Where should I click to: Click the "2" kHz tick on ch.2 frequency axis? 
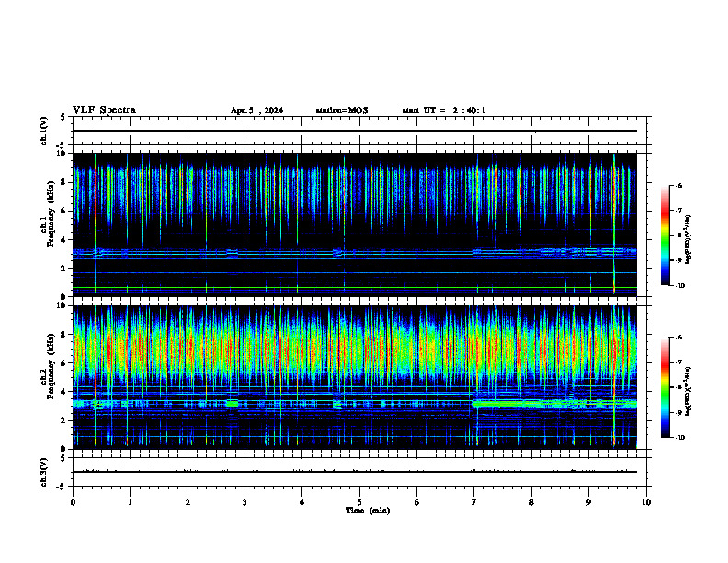coord(63,420)
